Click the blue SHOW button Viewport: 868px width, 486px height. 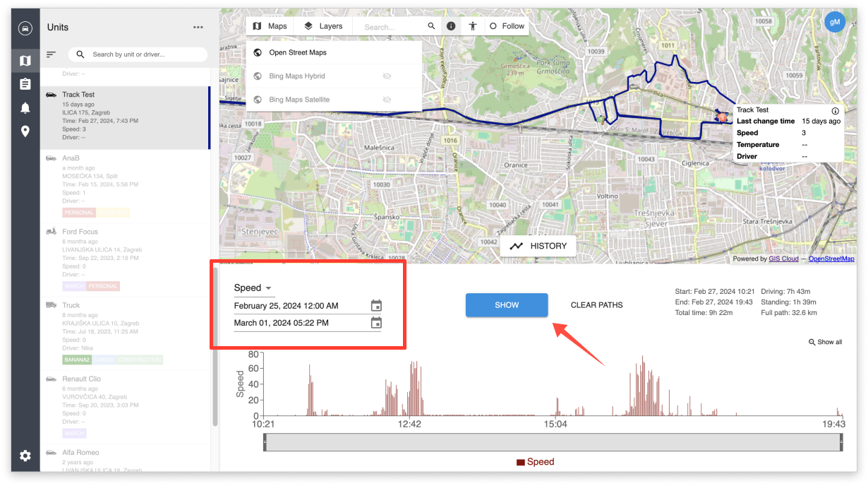pos(507,305)
